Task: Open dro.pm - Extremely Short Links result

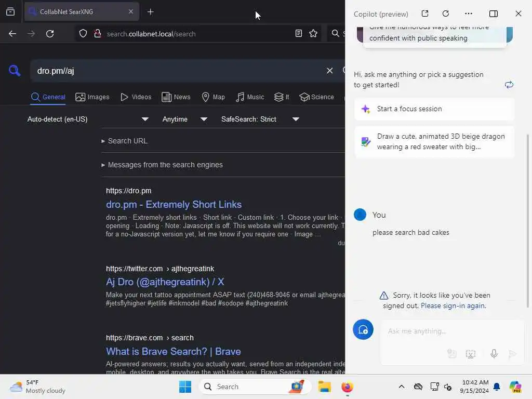Action: point(174,204)
